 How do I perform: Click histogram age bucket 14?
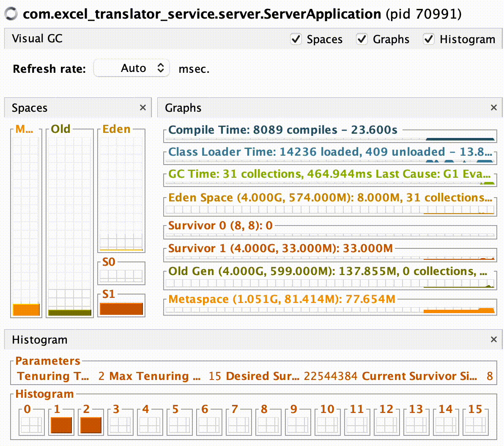pos(446,422)
